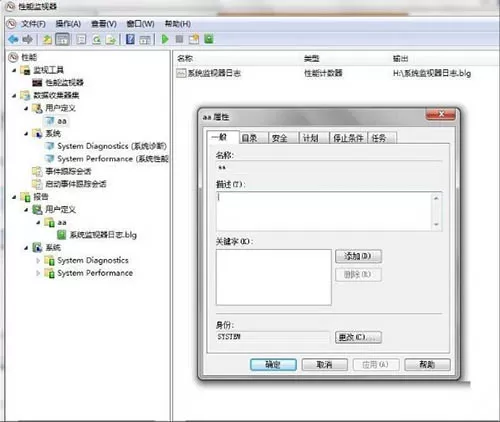Expand System Diagnostics under reports
Screen dimensions: 500x422
coord(38,260)
